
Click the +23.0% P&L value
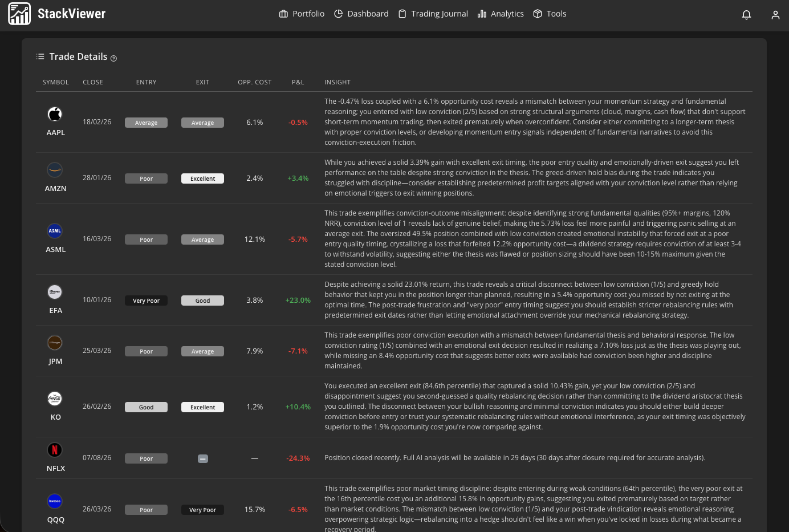click(298, 300)
